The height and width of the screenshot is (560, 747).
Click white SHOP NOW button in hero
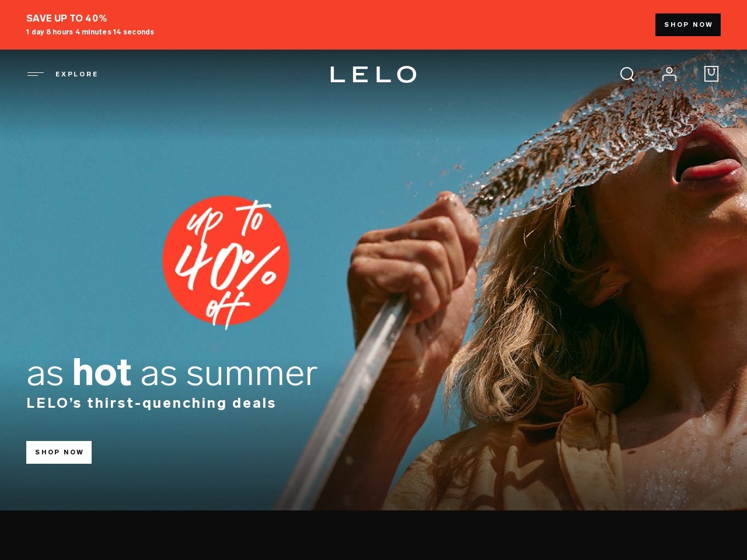pyautogui.click(x=59, y=452)
